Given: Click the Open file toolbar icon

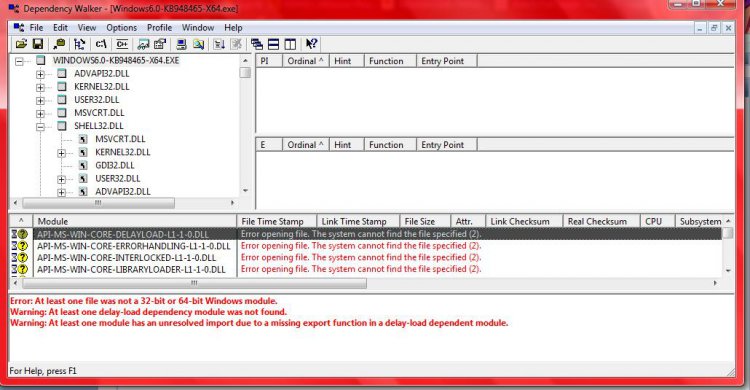Looking at the screenshot, I should pyautogui.click(x=21, y=44).
